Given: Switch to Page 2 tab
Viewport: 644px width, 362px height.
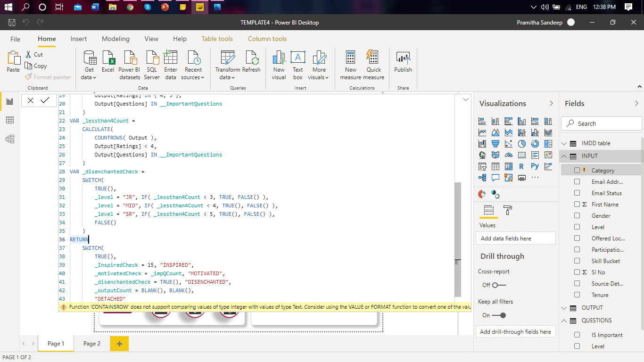Looking at the screenshot, I should click(x=91, y=344).
